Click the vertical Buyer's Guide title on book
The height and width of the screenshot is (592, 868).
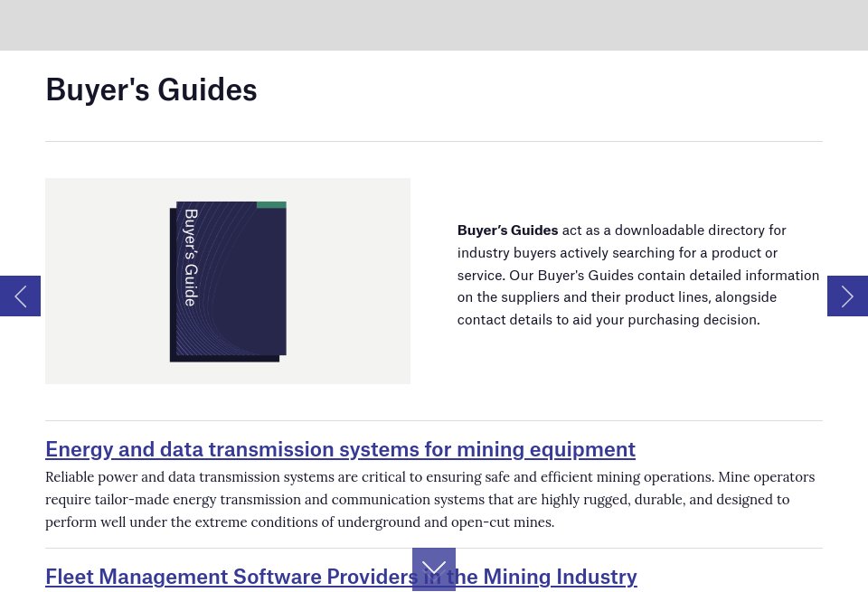(x=191, y=258)
